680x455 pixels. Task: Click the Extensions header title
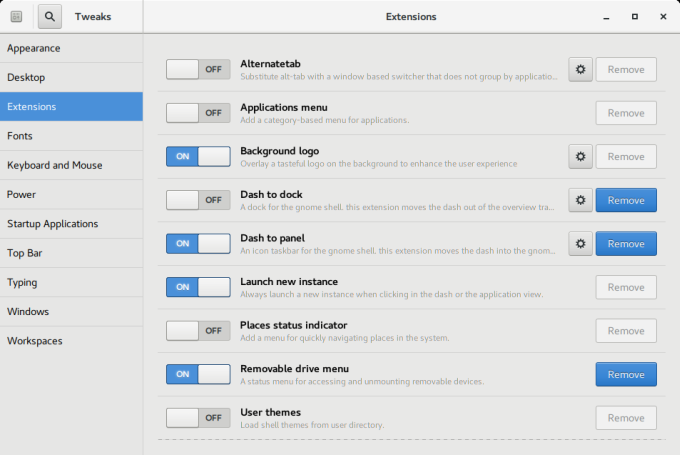pos(411,16)
